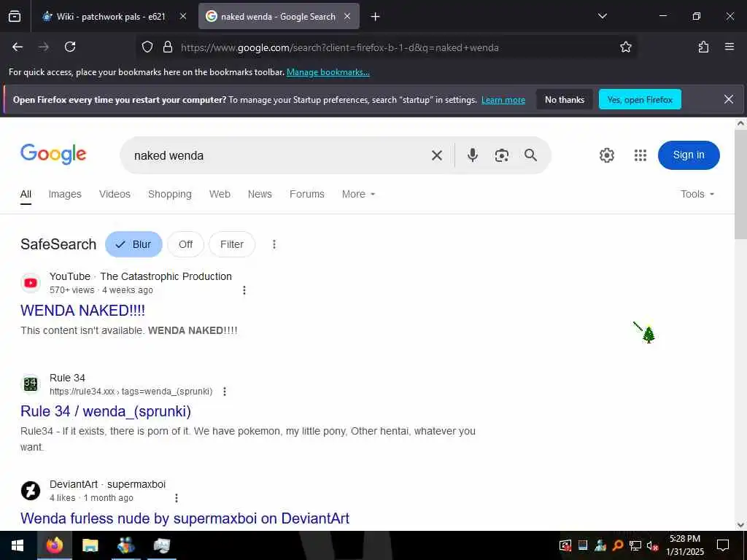Submit search with magnifier icon

click(531, 155)
